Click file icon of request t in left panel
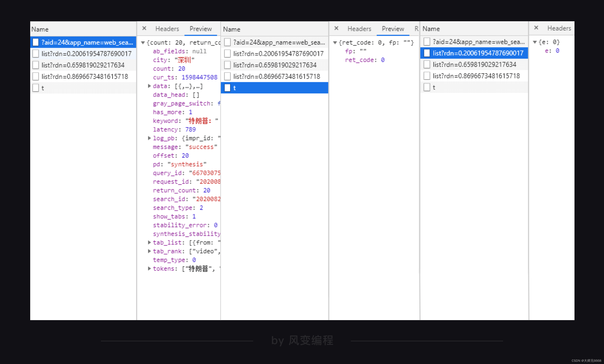This screenshot has width=604, height=364. click(36, 88)
